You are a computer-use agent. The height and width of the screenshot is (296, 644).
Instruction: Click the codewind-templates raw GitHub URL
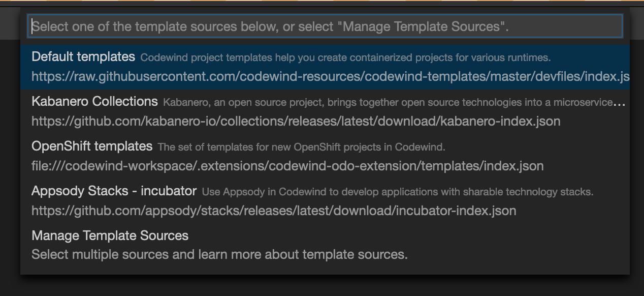click(330, 77)
